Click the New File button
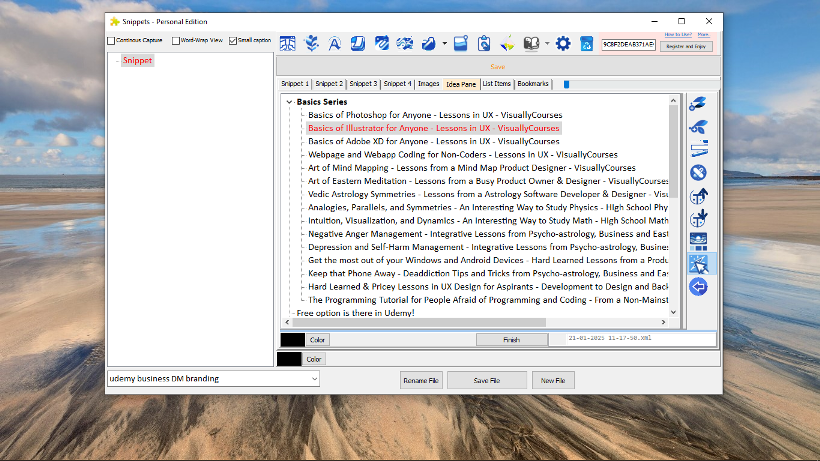820x461 pixels. [553, 380]
